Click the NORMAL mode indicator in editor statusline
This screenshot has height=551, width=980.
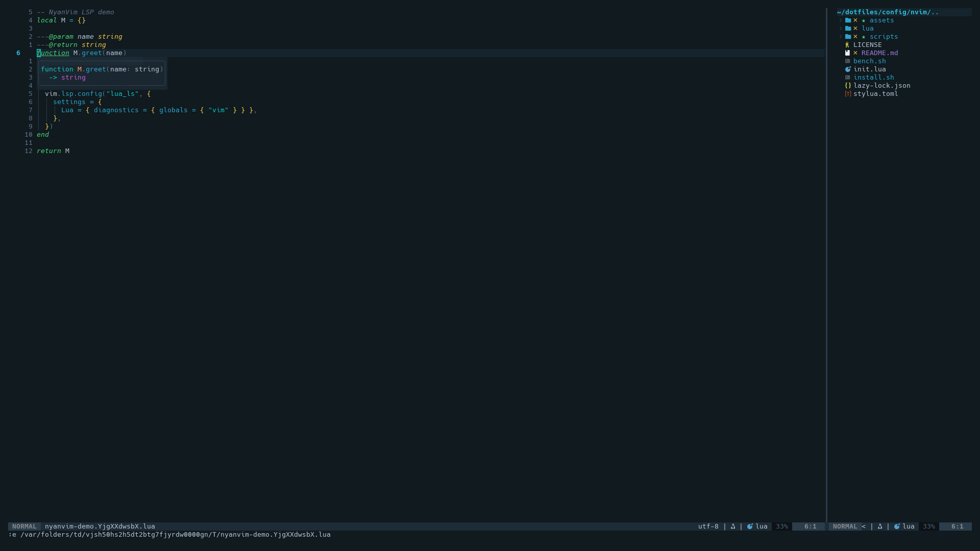tap(24, 527)
